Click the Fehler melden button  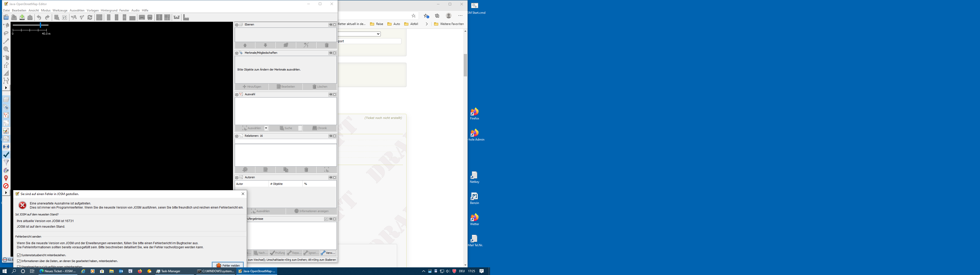(227, 265)
